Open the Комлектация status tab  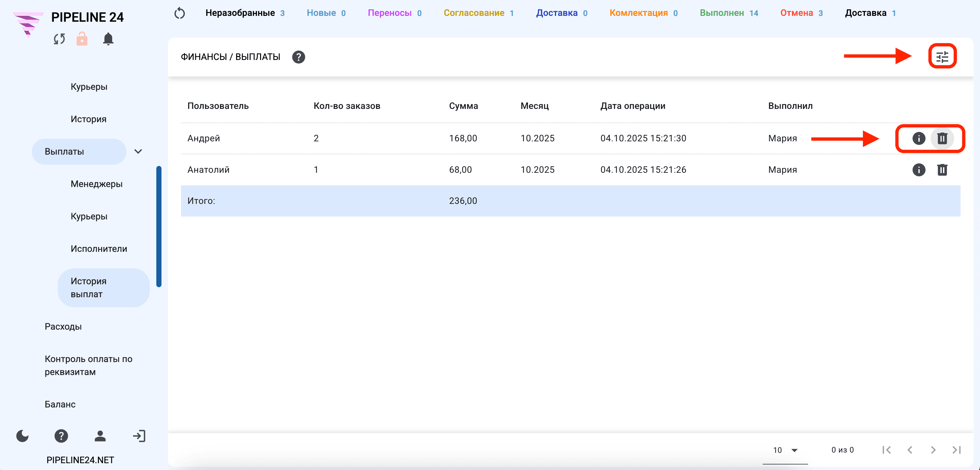tap(643, 13)
